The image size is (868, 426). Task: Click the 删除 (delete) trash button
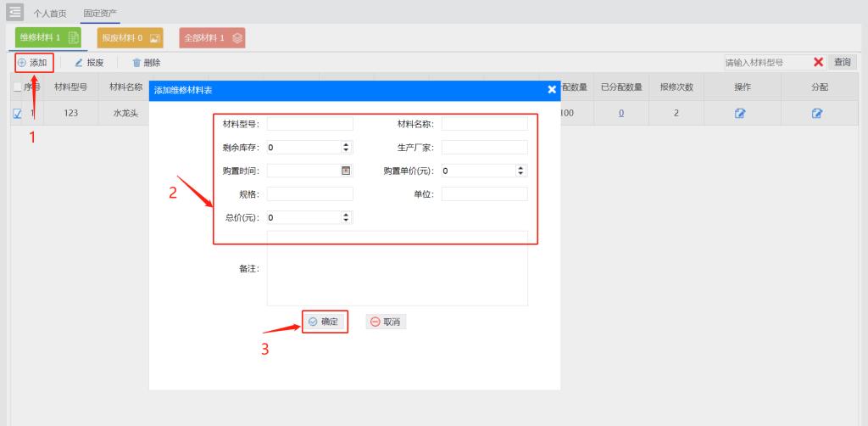point(146,63)
